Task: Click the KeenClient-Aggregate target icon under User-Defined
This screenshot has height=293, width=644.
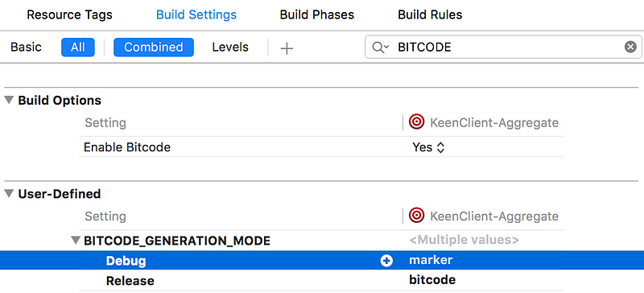Action: click(416, 216)
